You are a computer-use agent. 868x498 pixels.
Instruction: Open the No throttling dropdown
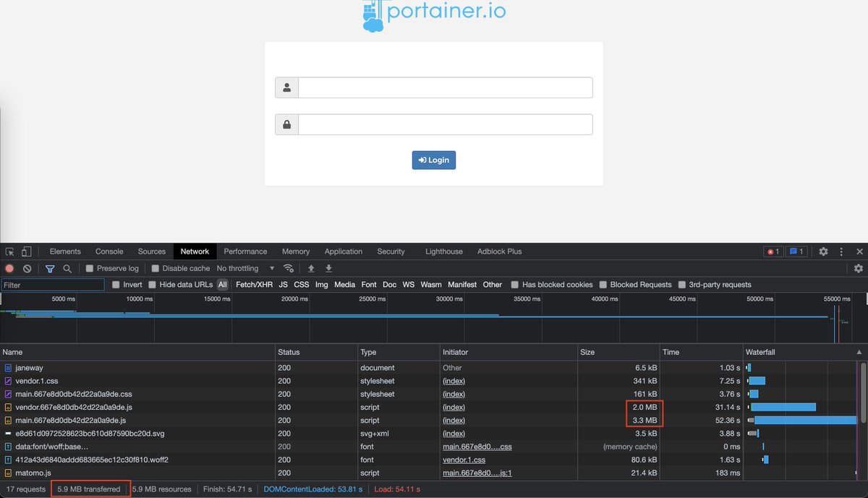click(x=246, y=268)
